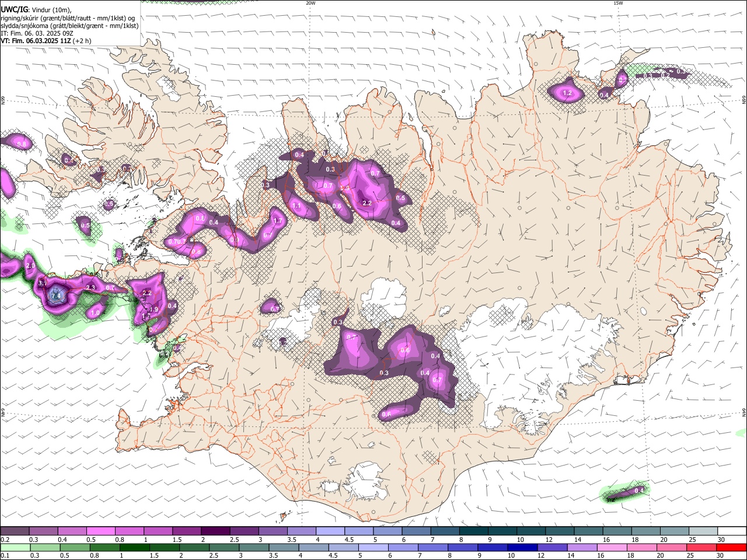Click the bright red 30 rain legend swatch
The height and width of the screenshot is (560, 747).
pos(731,547)
